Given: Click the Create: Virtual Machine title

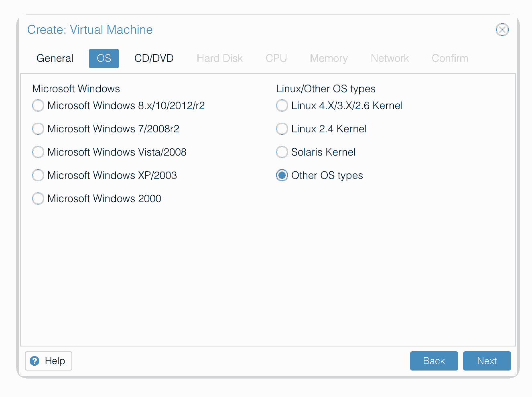Looking at the screenshot, I should [x=90, y=30].
